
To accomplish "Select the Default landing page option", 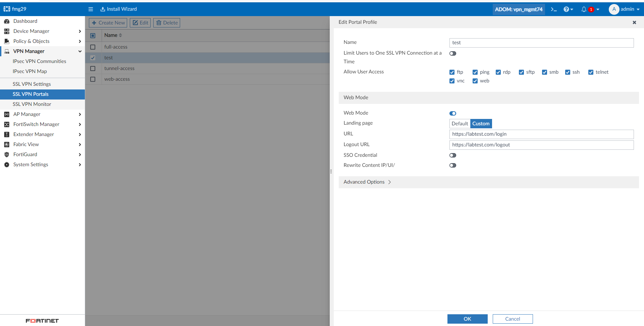I will 460,124.
